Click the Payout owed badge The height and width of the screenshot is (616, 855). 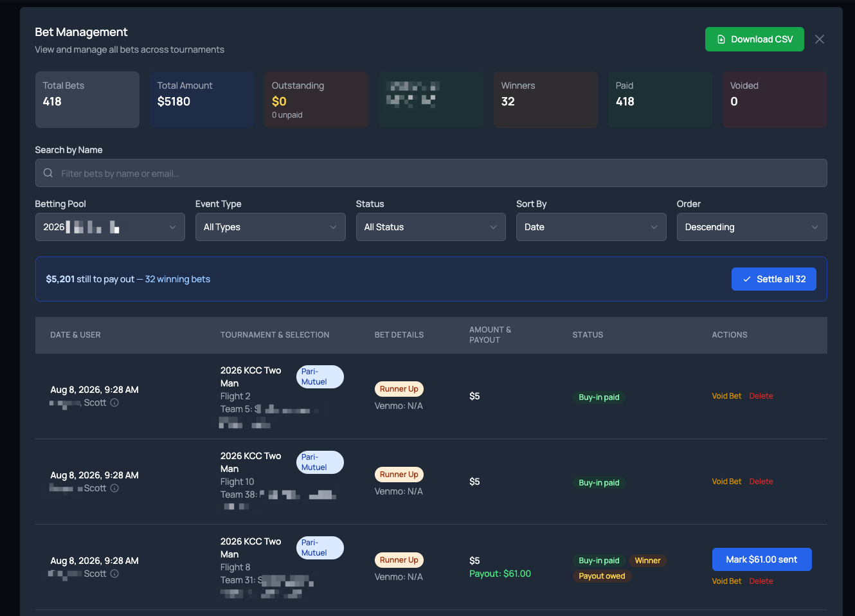point(602,576)
